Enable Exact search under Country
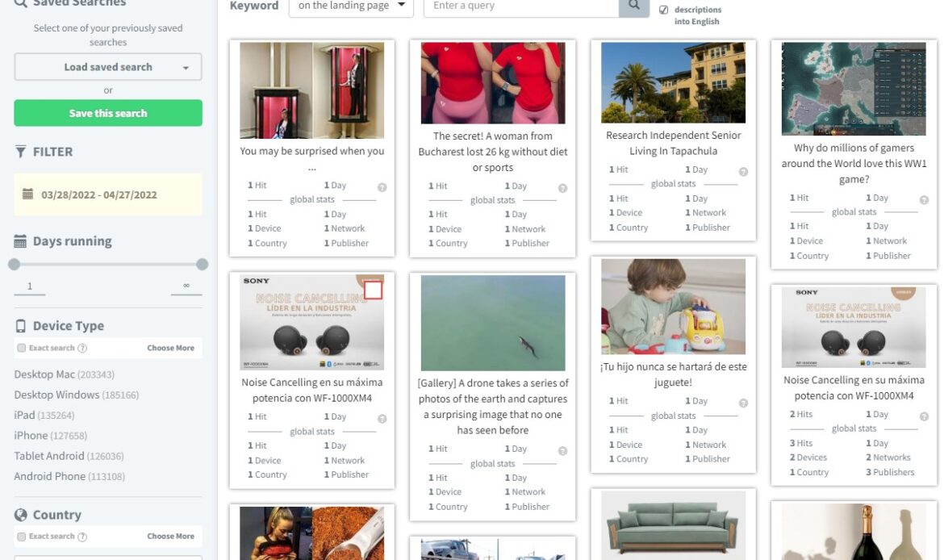 22,537
